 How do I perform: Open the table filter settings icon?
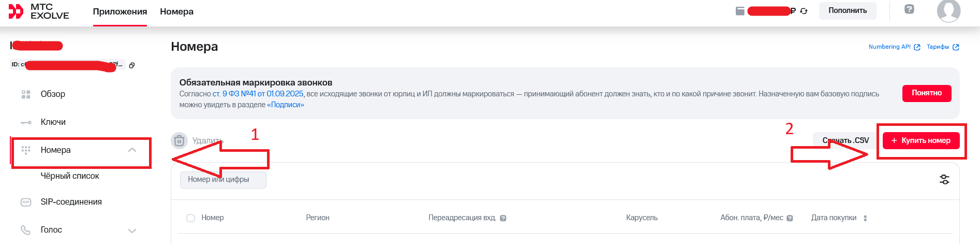pyautogui.click(x=944, y=180)
